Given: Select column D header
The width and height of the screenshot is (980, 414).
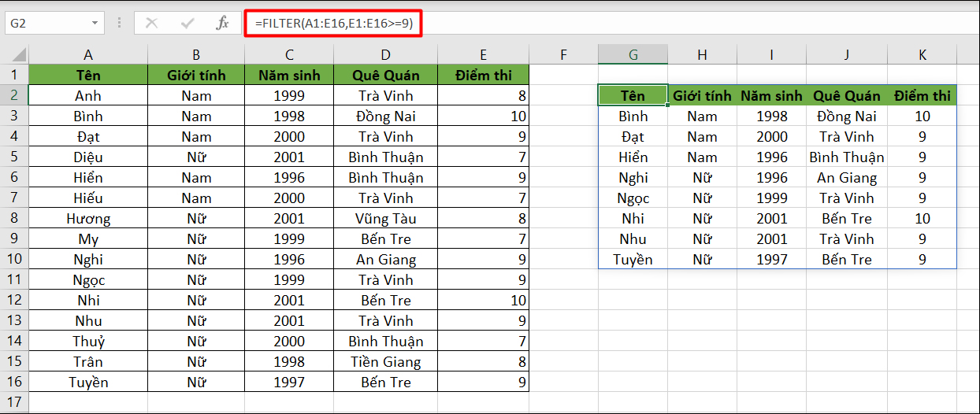Looking at the screenshot, I should [x=385, y=54].
